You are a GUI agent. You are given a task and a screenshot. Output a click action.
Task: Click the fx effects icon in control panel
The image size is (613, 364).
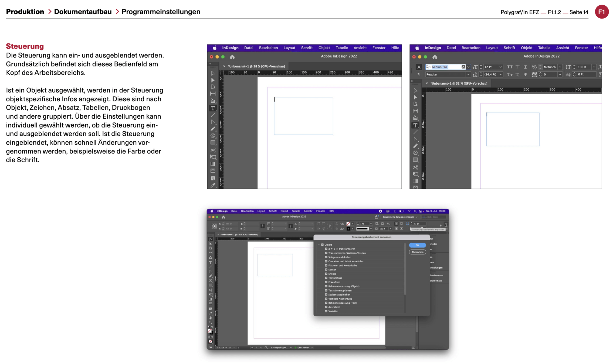[x=388, y=224]
